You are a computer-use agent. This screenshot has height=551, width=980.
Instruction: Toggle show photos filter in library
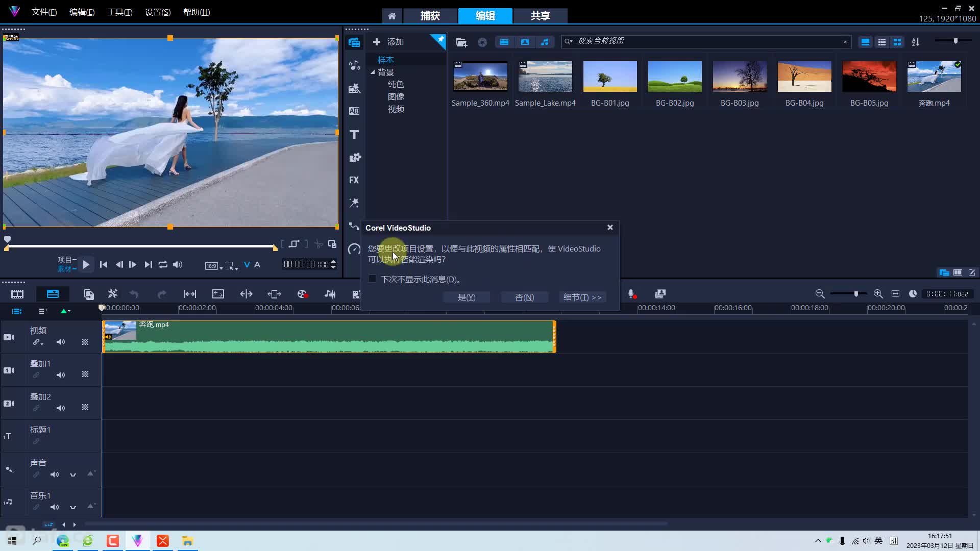point(525,42)
